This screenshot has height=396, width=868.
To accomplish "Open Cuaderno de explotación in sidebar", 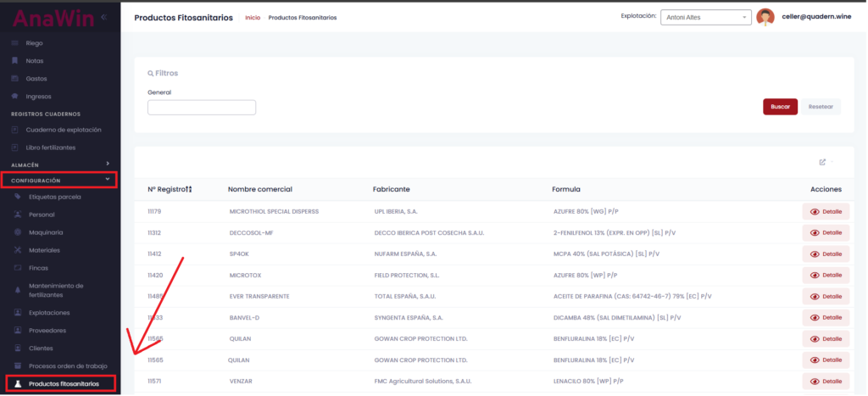I will (64, 130).
